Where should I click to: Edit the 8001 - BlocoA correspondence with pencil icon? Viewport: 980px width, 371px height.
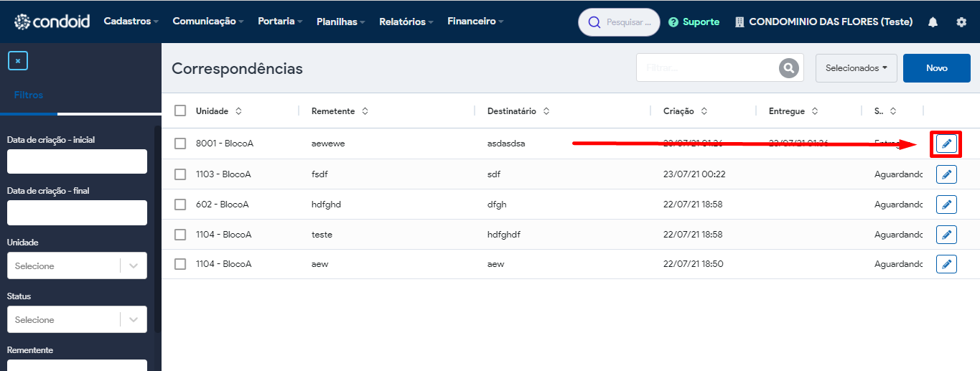click(946, 144)
